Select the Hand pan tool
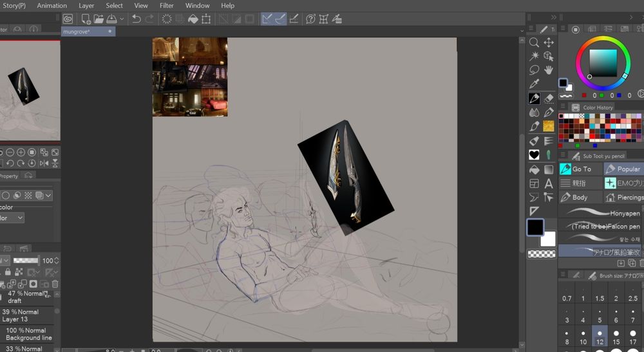 point(549,70)
